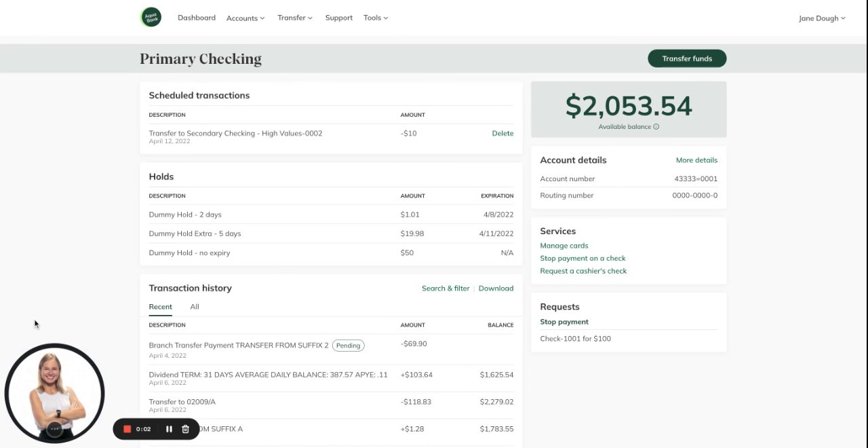
Task: Expand the Accounts dropdown menu
Action: (x=245, y=18)
